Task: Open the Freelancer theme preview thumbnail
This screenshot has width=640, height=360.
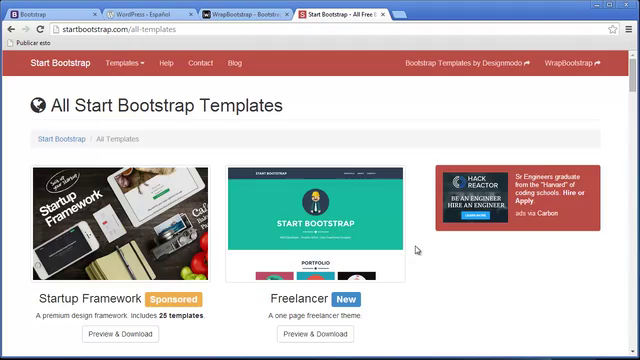Action: [x=316, y=224]
